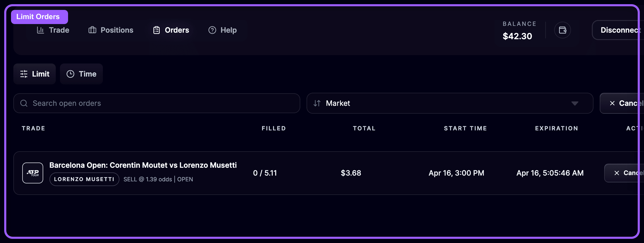This screenshot has width=644, height=243.
Task: Collapse the sorting options selector
Action: 575,103
